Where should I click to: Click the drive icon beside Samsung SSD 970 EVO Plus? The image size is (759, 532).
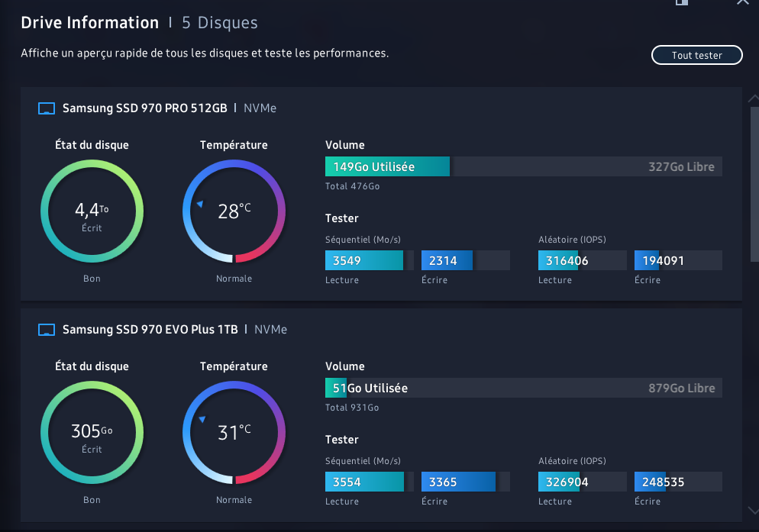(x=47, y=330)
